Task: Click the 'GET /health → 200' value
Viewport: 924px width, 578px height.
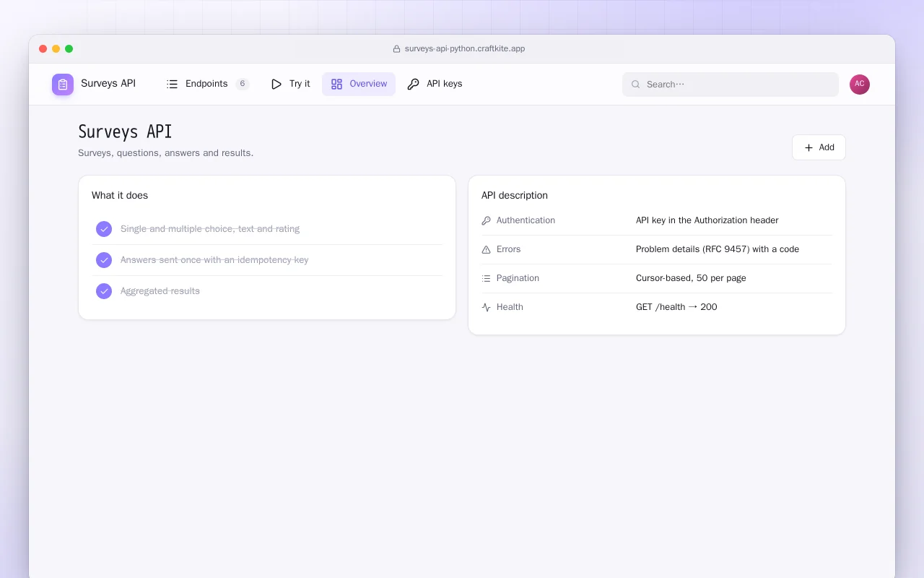Action: click(x=676, y=307)
